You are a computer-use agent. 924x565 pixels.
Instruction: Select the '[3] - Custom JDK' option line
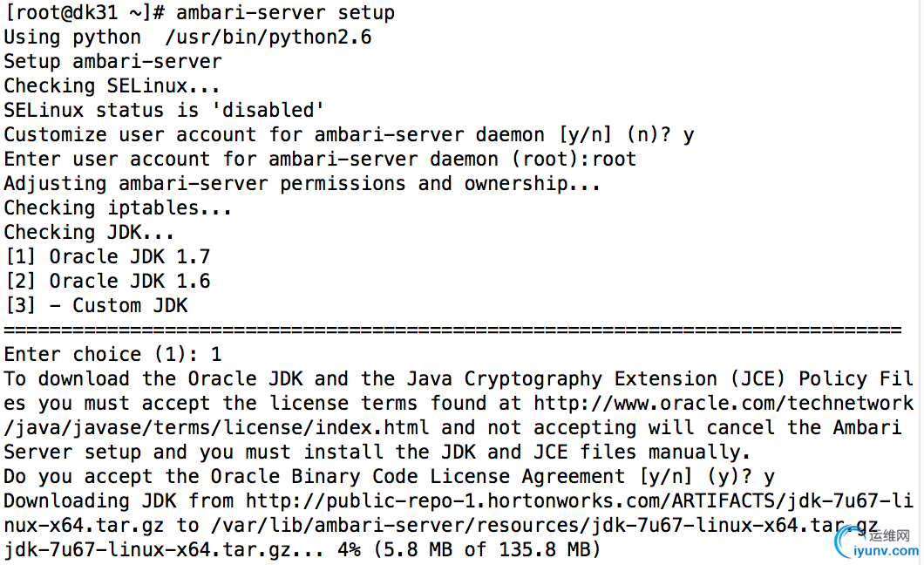(96, 306)
